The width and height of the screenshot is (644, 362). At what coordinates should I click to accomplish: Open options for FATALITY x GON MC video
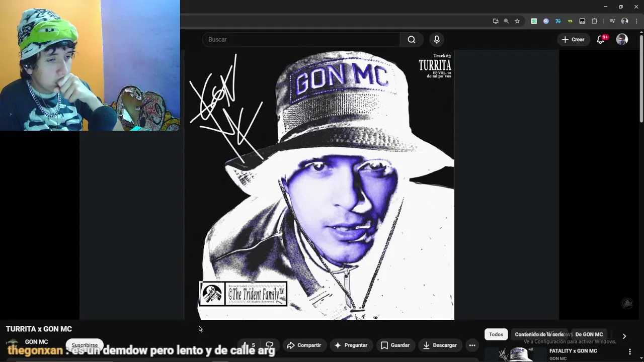click(x=629, y=351)
